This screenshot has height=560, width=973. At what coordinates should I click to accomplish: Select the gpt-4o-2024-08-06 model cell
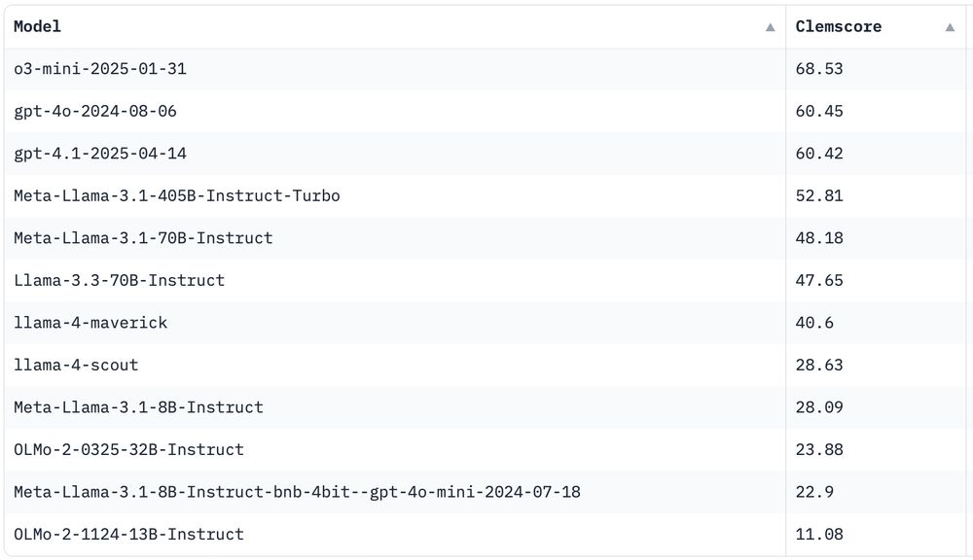coord(395,111)
